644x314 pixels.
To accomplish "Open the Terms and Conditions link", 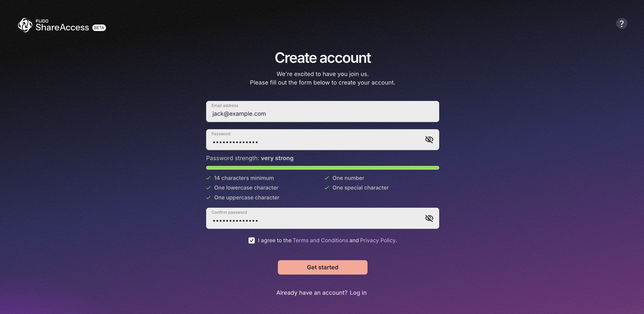I will pos(320,240).
